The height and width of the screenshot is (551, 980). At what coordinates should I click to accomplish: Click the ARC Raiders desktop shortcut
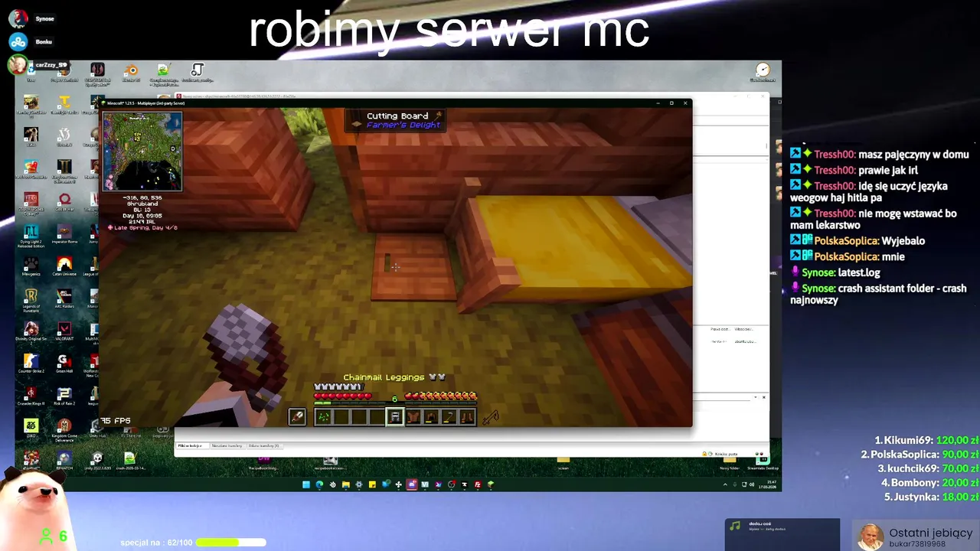click(64, 298)
